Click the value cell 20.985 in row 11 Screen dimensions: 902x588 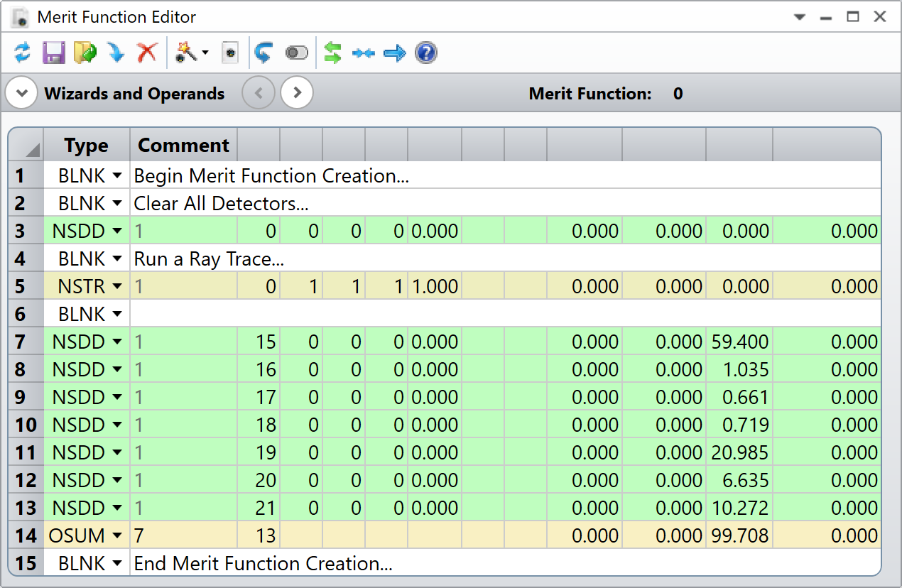(x=739, y=452)
